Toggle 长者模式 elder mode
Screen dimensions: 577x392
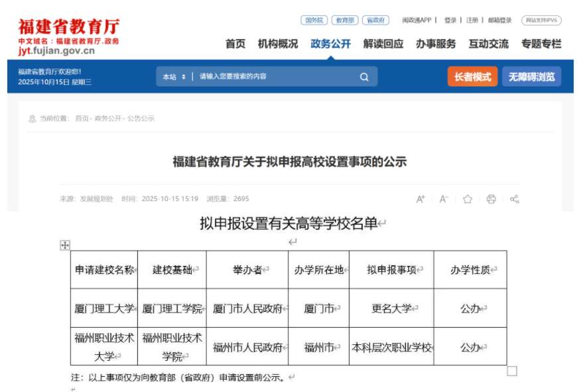472,77
